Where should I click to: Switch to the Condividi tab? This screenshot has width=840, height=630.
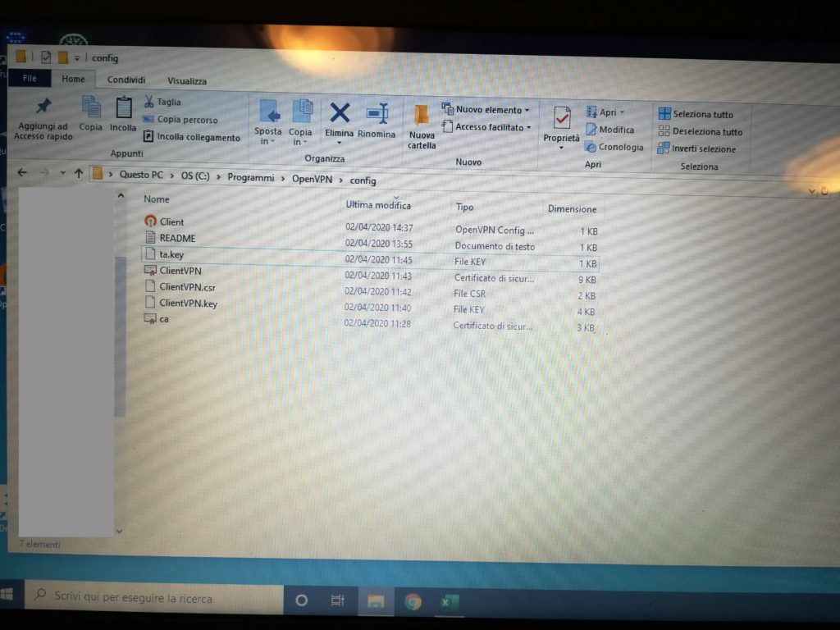(126, 80)
